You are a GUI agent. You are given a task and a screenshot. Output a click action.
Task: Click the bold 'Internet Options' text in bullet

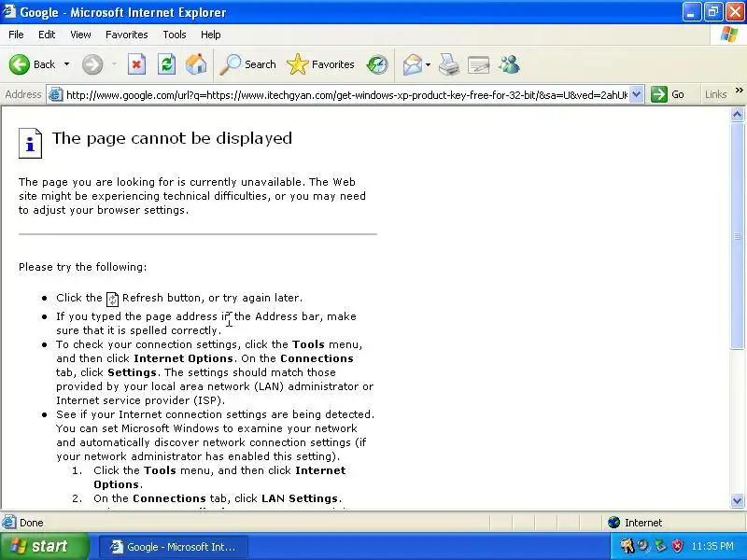pyautogui.click(x=183, y=358)
